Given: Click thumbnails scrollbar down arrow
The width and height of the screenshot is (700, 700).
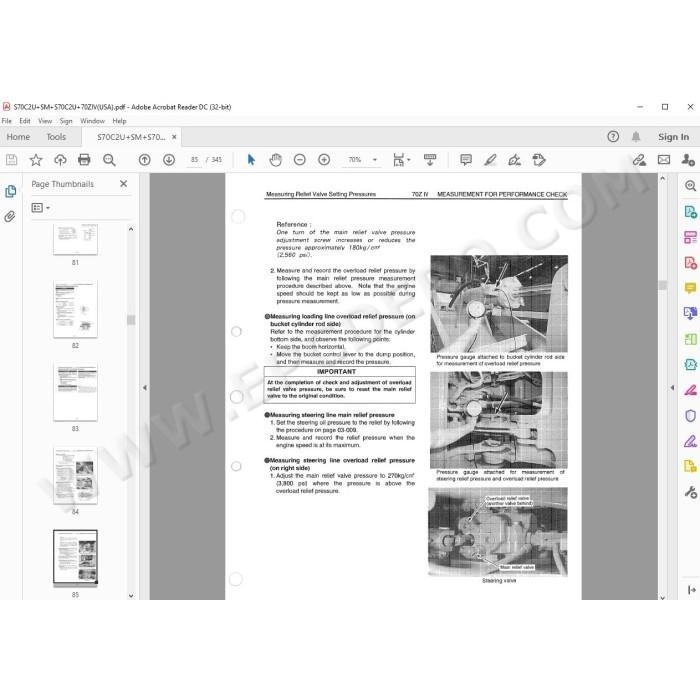Looking at the screenshot, I should (131, 595).
